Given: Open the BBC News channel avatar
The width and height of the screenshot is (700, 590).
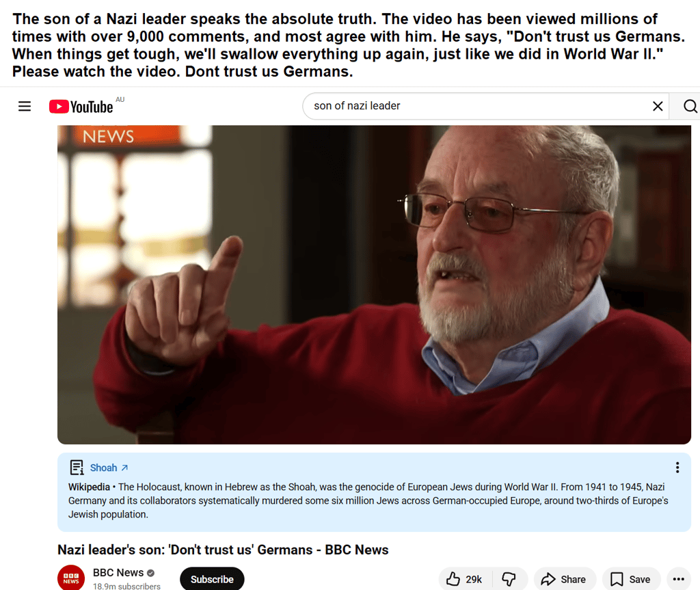Looking at the screenshot, I should pyautogui.click(x=71, y=578).
